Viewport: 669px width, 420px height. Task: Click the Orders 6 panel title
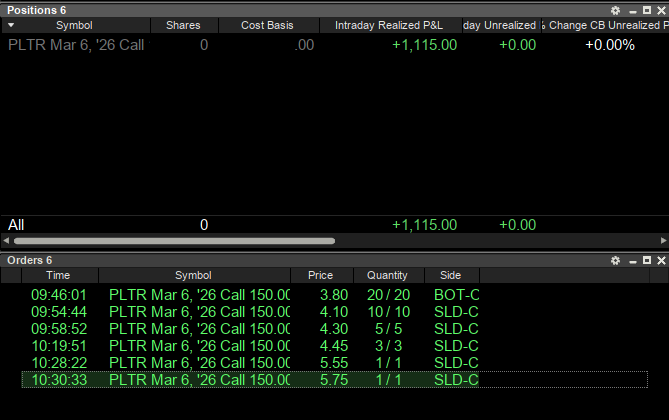pos(29,260)
